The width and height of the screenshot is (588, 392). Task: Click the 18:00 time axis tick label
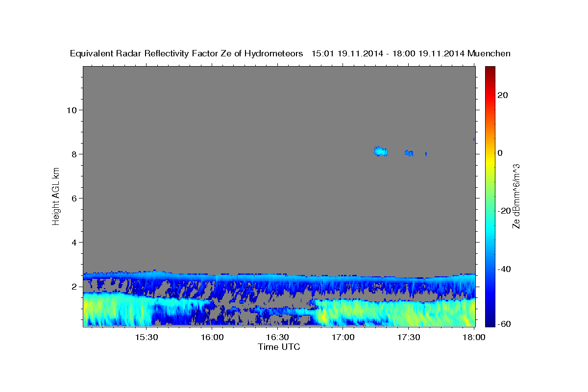(x=474, y=338)
